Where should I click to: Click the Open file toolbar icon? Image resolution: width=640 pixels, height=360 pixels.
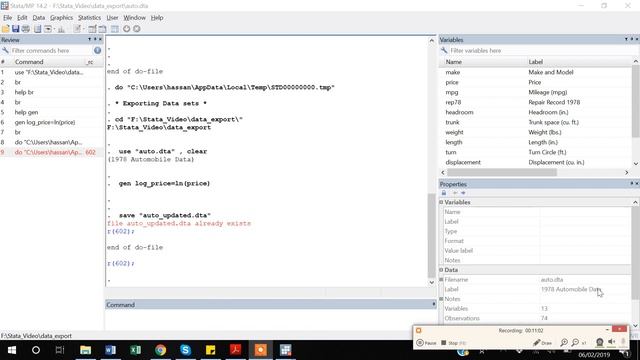coord(6,29)
